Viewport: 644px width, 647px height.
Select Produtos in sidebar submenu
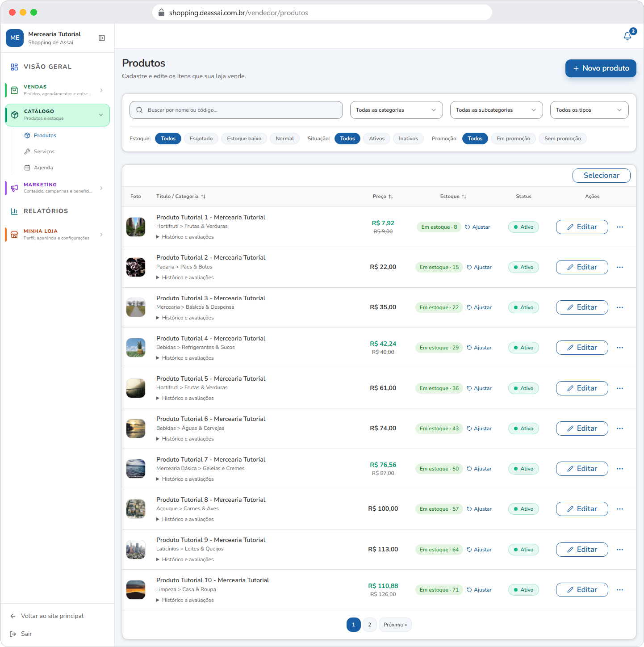[45, 135]
